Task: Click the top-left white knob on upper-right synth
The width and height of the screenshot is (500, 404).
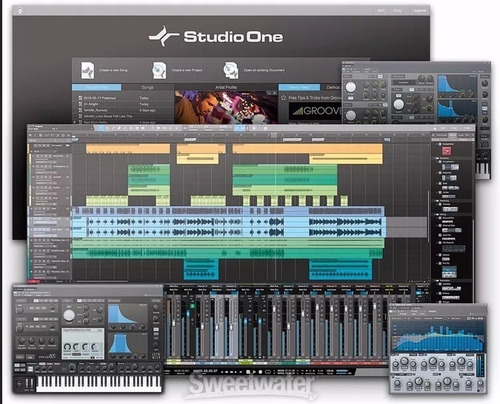Action: tap(350, 87)
